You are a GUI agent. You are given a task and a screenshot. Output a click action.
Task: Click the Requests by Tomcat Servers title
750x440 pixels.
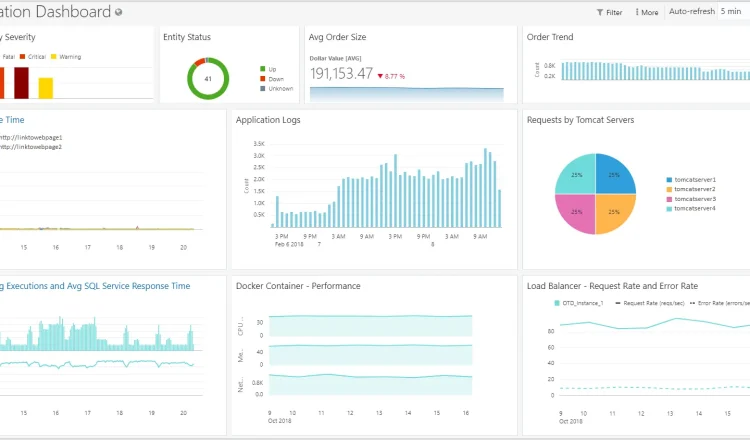580,120
